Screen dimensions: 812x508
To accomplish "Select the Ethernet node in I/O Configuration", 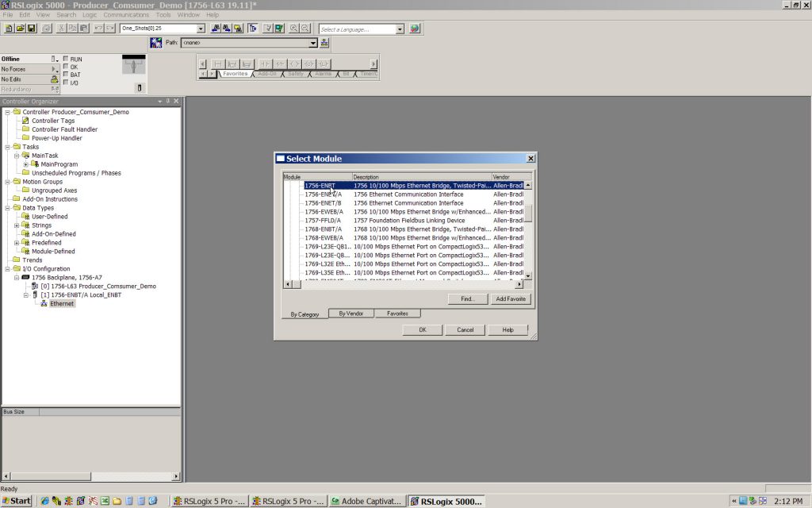I will 62,304.
